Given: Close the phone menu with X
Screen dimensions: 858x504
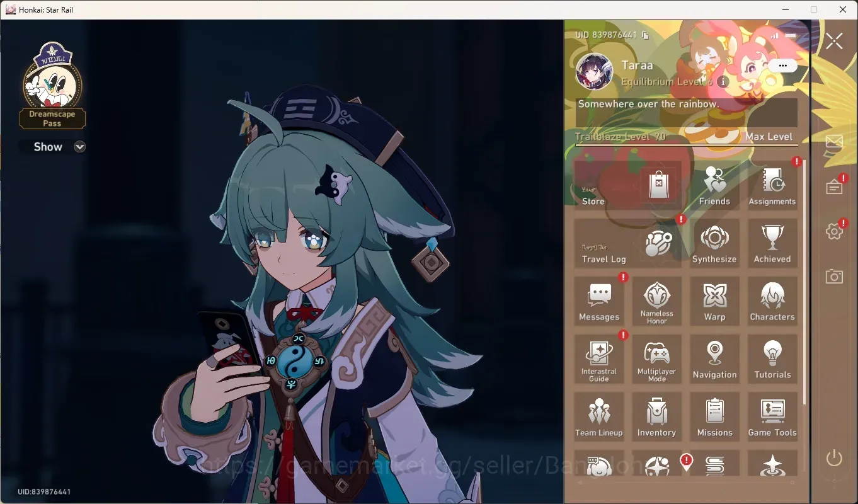Looking at the screenshot, I should point(834,42).
